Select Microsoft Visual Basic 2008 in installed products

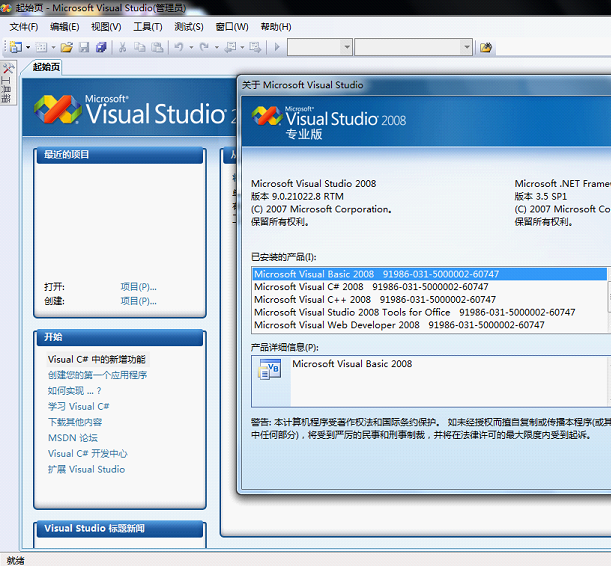(x=429, y=274)
